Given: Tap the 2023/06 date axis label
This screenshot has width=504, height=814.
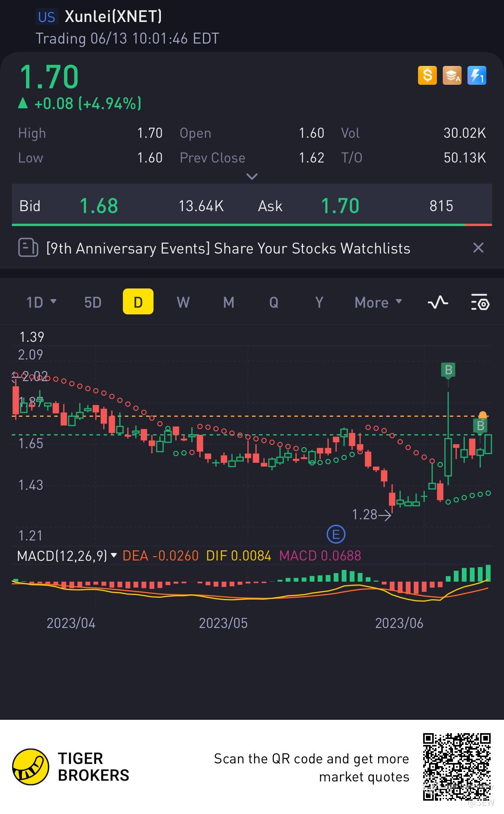Looking at the screenshot, I should click(399, 623).
